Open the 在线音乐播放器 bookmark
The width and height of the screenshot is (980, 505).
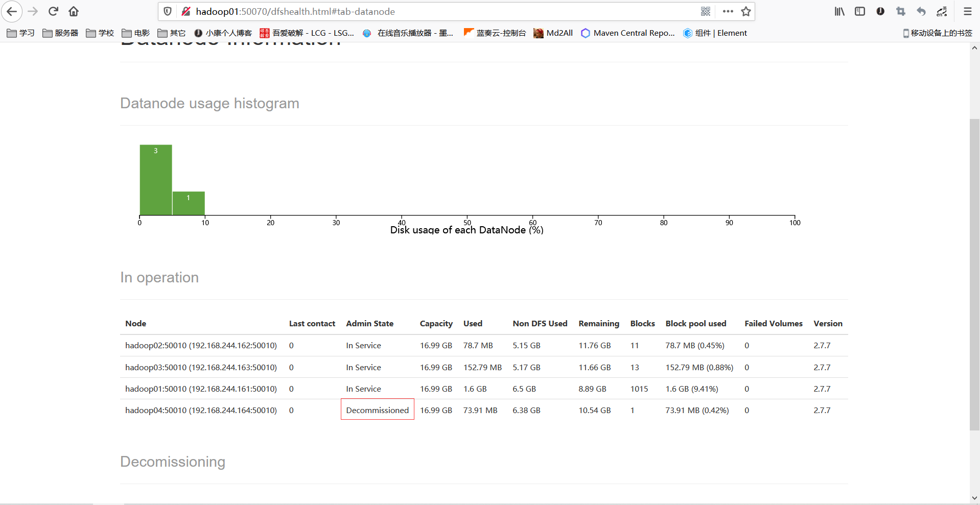408,33
